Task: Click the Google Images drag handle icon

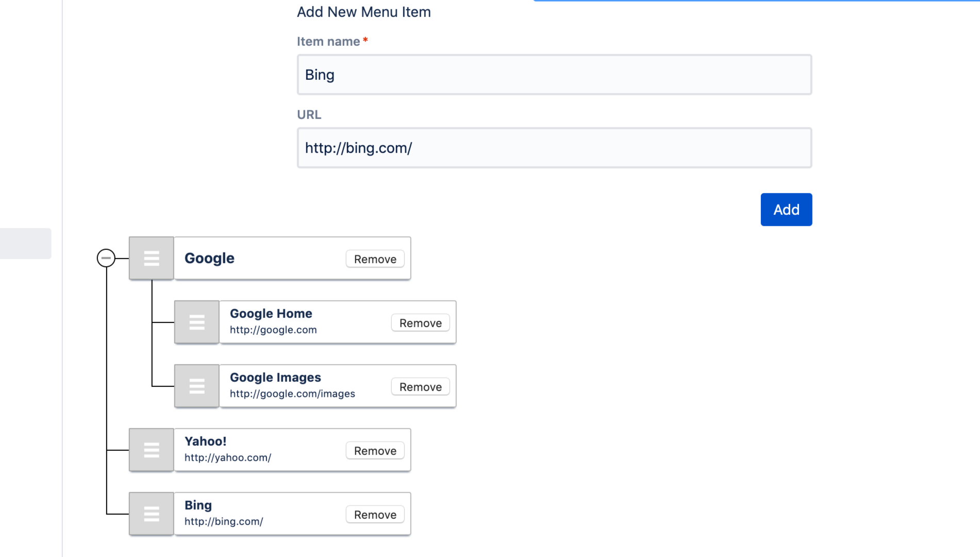Action: tap(197, 386)
